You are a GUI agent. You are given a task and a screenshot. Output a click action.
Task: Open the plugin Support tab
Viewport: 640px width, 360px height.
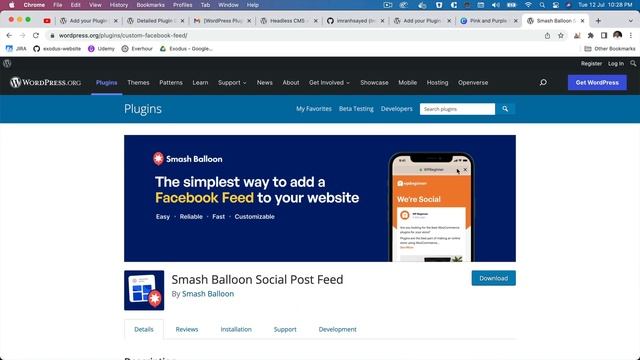point(285,329)
